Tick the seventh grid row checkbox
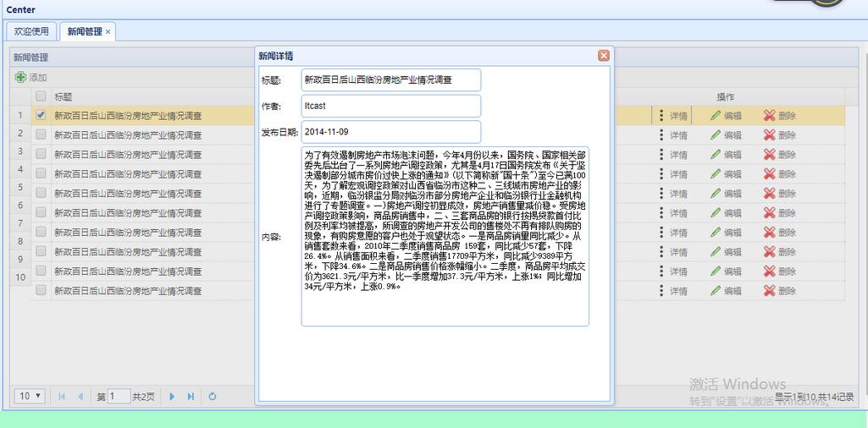Screen dimensions: 868x428 coord(41,232)
